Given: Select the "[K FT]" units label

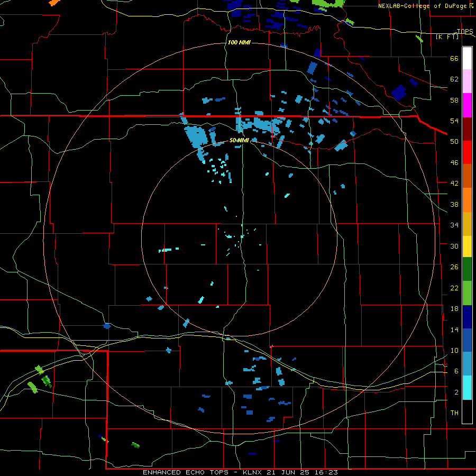Looking at the screenshot, I should point(447,36).
